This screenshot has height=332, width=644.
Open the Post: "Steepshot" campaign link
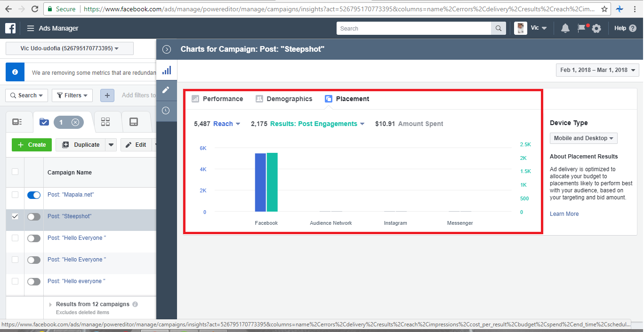pyautogui.click(x=70, y=216)
